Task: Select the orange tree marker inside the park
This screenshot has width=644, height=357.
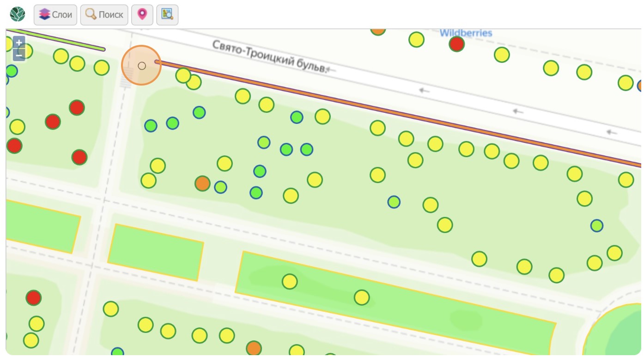Action: point(202,183)
